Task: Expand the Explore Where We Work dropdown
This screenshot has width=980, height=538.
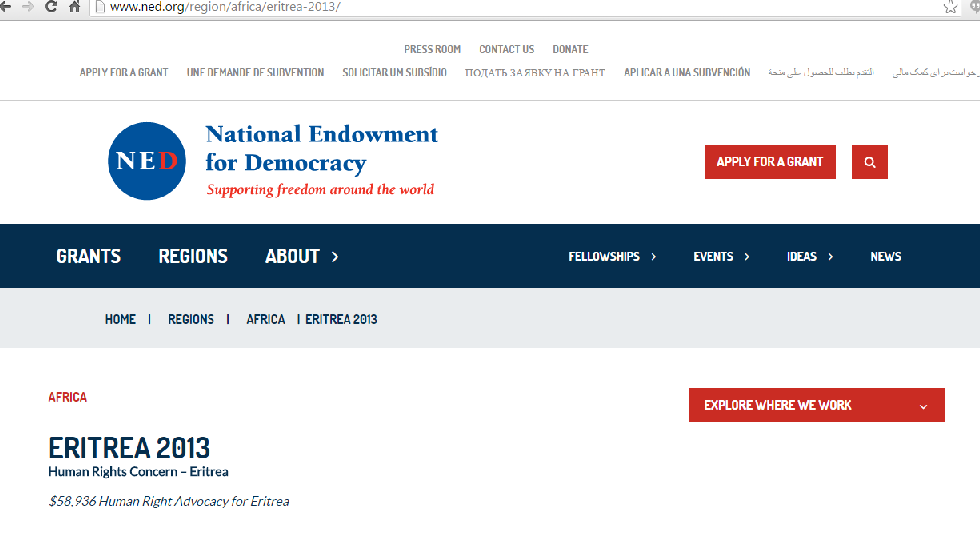Action: 923,406
